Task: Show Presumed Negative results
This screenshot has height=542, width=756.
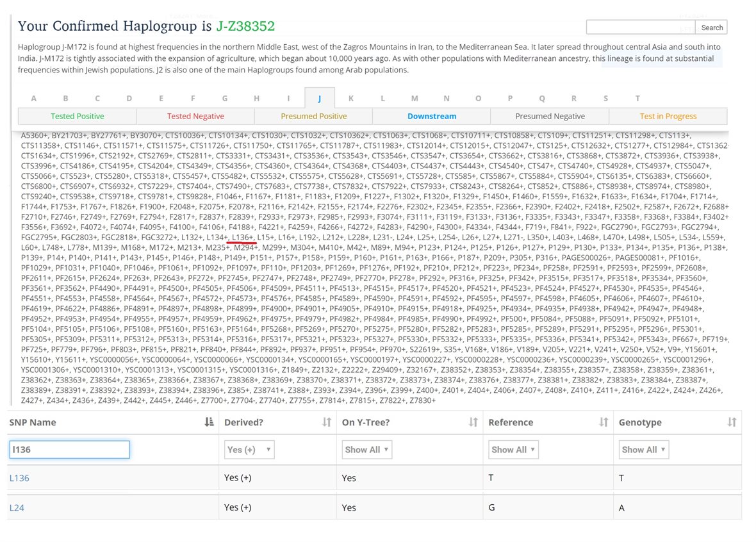Action: pos(550,116)
